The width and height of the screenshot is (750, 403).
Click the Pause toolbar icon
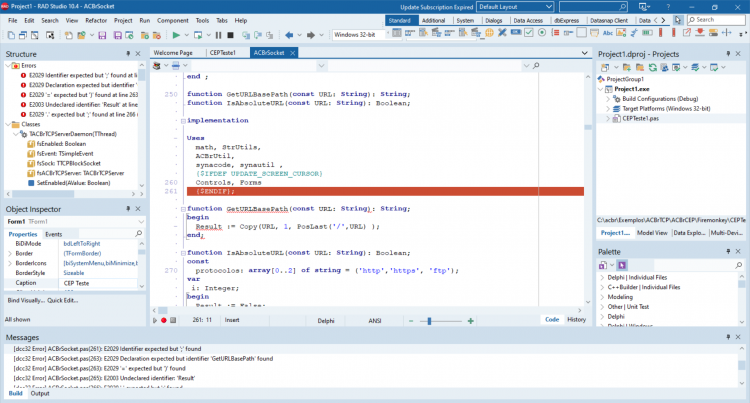[219, 35]
